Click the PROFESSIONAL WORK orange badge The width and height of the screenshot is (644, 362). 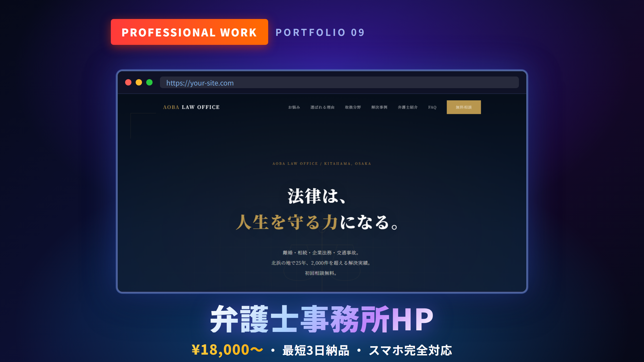[x=189, y=32]
